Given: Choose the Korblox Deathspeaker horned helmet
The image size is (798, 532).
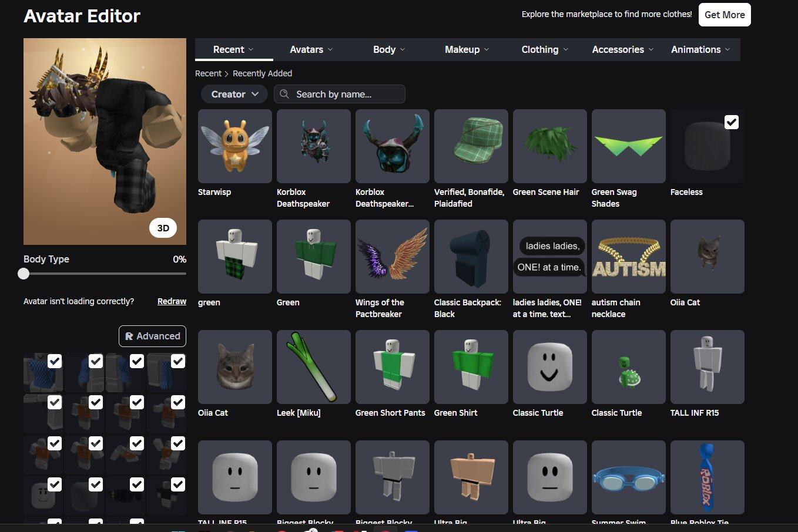Looking at the screenshot, I should pyautogui.click(x=393, y=146).
